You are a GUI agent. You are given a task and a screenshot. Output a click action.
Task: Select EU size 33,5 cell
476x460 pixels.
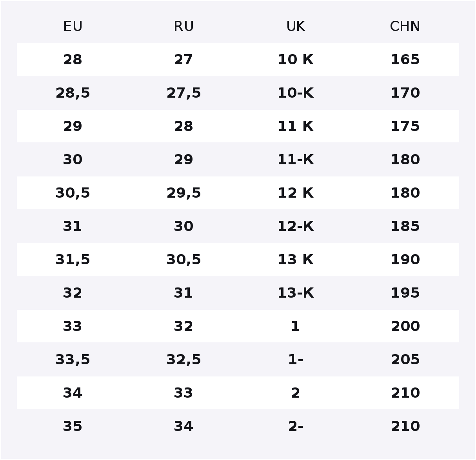click(73, 360)
